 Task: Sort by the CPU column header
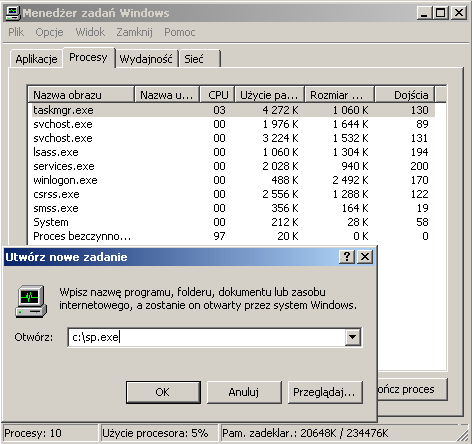tap(217, 95)
